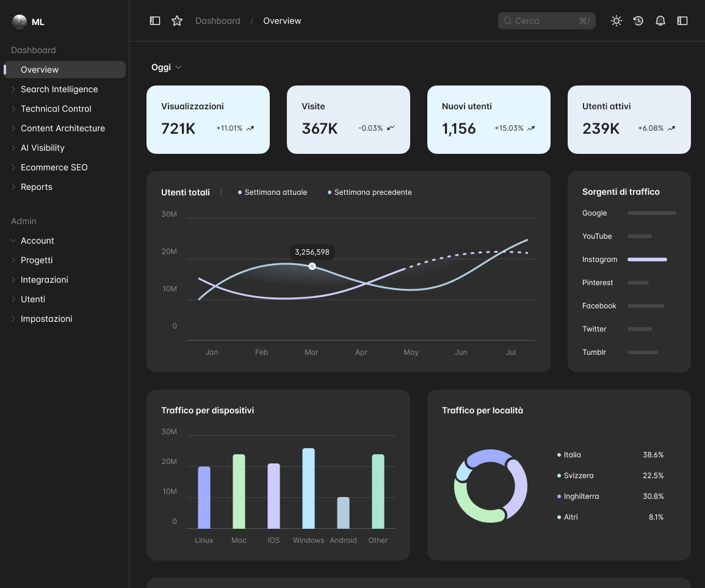Click the ML profile avatar
The image size is (705, 588).
pyautogui.click(x=20, y=21)
